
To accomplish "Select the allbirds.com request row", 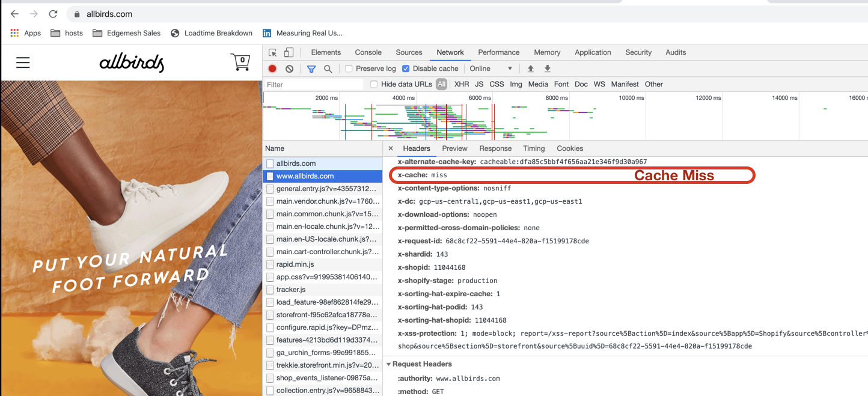I will click(x=322, y=163).
